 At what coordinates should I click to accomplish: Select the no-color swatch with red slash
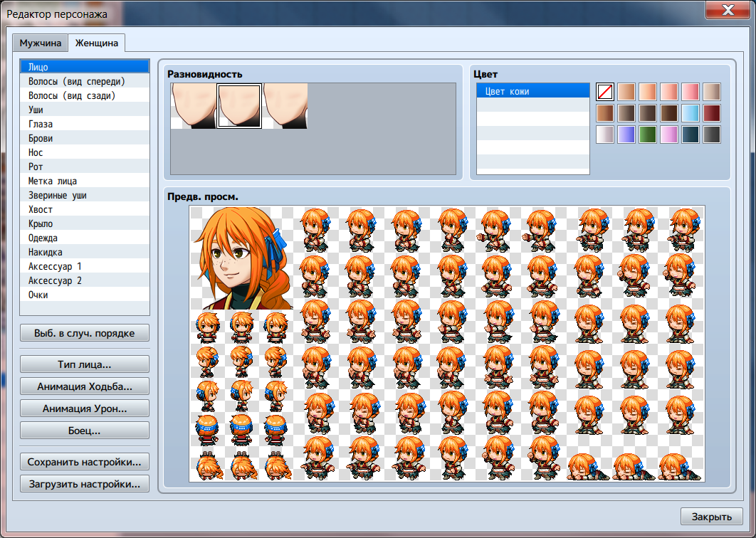point(605,92)
